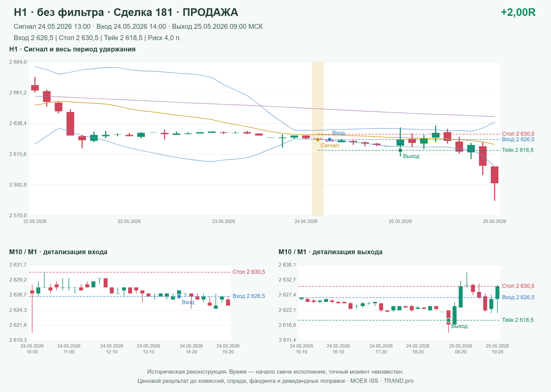Click the 'Историческая реконструкция' footer note
This screenshot has width=551, height=392.
coord(275,372)
